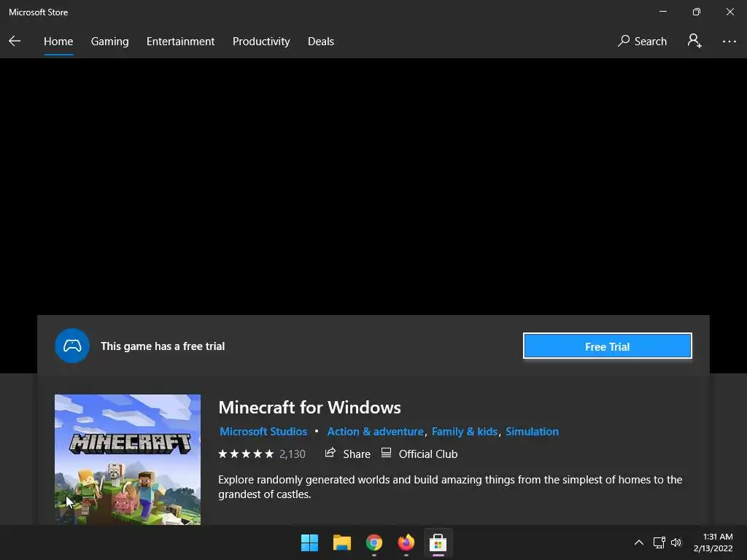Open the network status tray icon
The height and width of the screenshot is (560, 747).
point(659,542)
